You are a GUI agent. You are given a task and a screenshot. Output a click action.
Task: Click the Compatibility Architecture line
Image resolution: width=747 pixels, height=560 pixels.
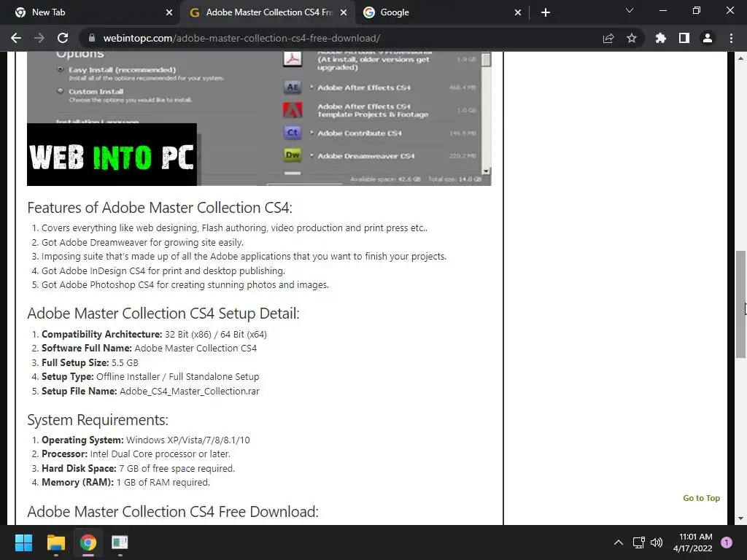click(x=155, y=334)
